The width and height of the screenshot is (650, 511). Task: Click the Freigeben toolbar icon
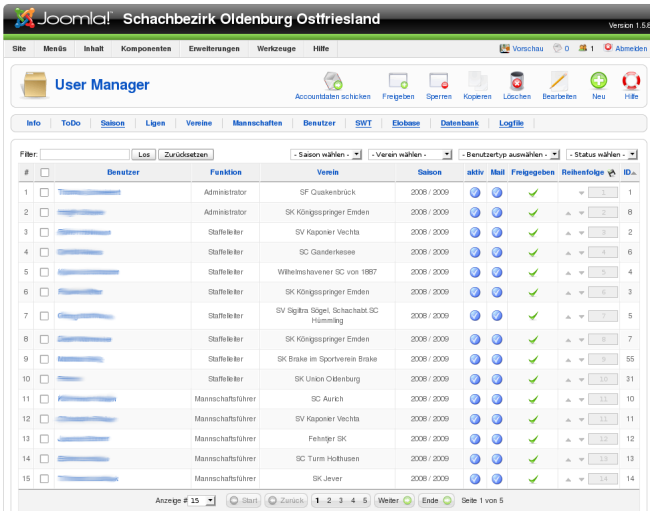397,82
